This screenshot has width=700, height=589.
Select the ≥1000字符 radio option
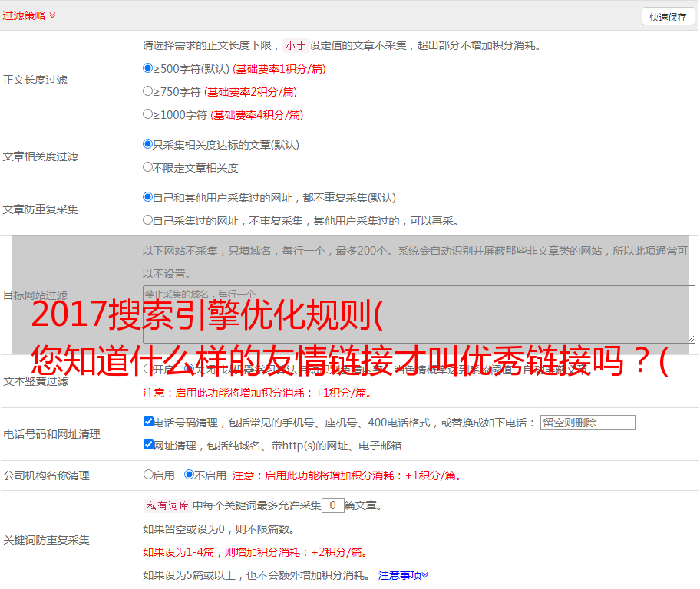coord(147,114)
